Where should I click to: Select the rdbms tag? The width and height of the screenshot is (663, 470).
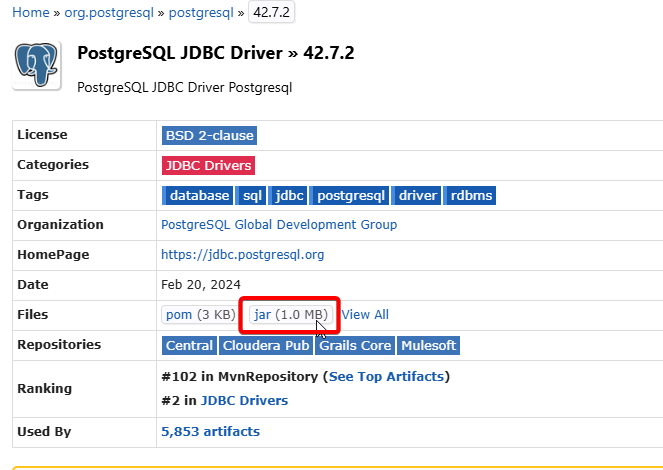pyautogui.click(x=469, y=195)
